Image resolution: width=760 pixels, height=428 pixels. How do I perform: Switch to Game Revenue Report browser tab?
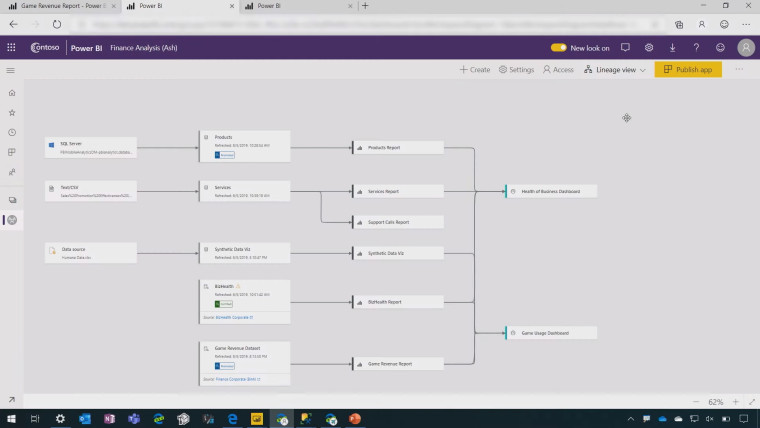pos(61,6)
